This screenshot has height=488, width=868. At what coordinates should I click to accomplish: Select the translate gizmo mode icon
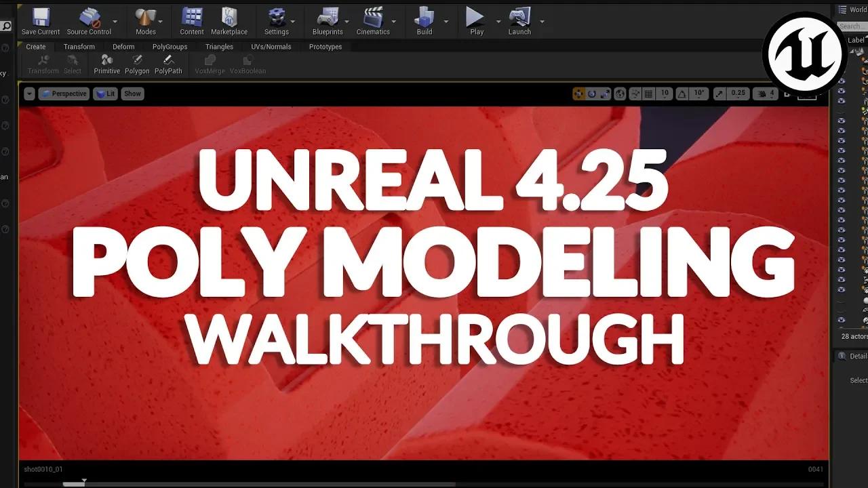(x=578, y=94)
